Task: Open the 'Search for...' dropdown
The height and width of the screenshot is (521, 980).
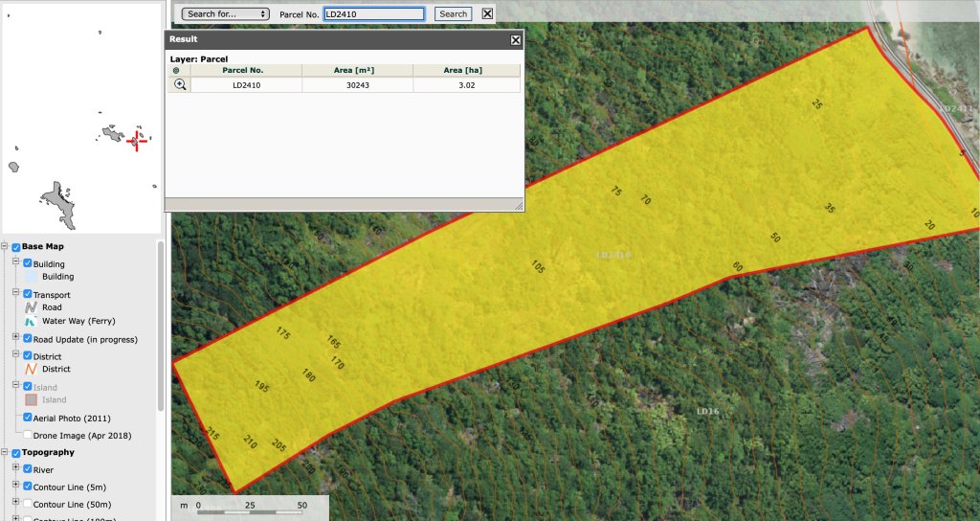Action: coord(226,13)
